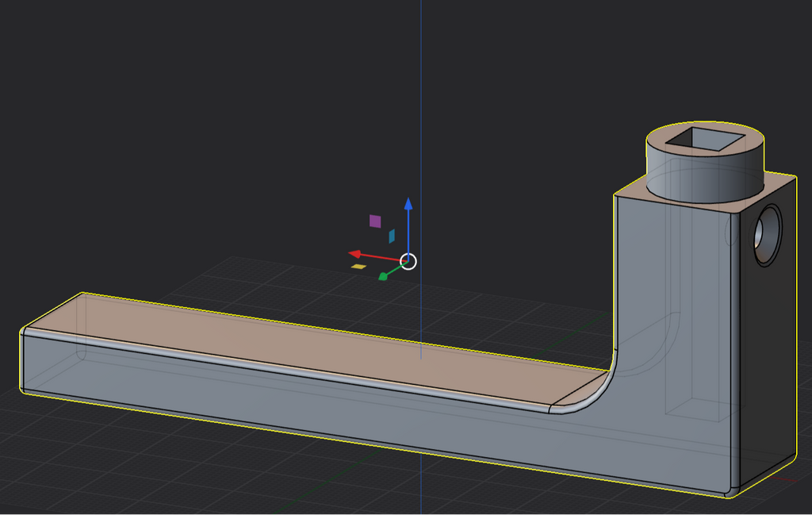The height and width of the screenshot is (515, 812).
Task: Select the round hole on the block side
Action: tap(767, 236)
